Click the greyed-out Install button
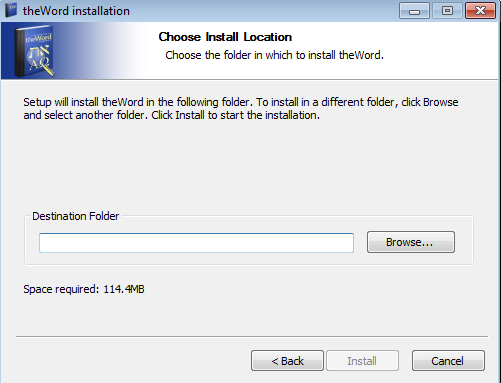The width and height of the screenshot is (501, 383). [x=362, y=361]
